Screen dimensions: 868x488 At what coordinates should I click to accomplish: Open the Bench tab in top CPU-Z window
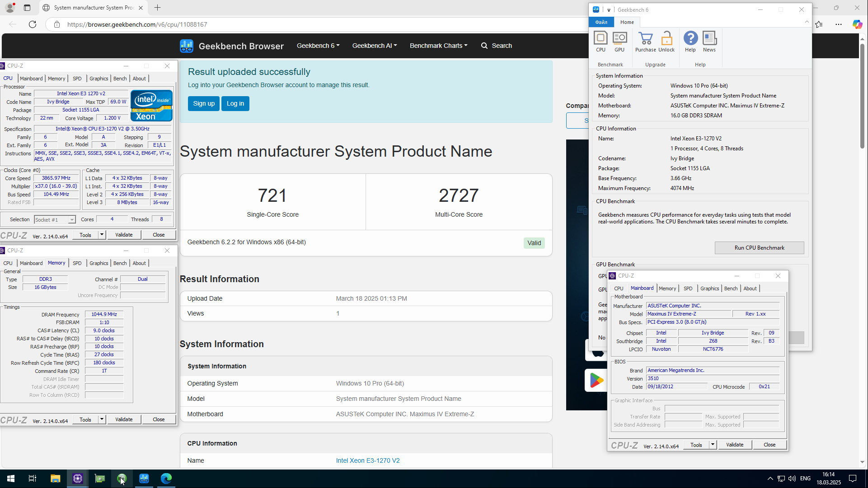tap(120, 79)
